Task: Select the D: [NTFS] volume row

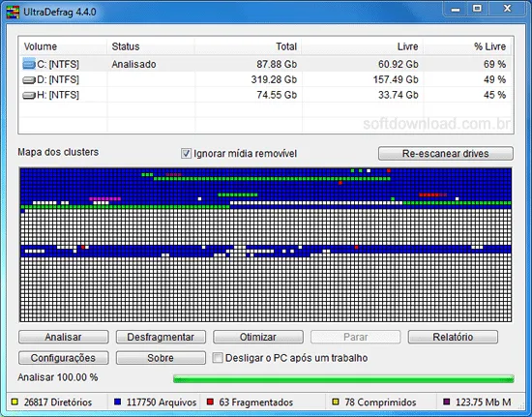Action: click(x=266, y=79)
